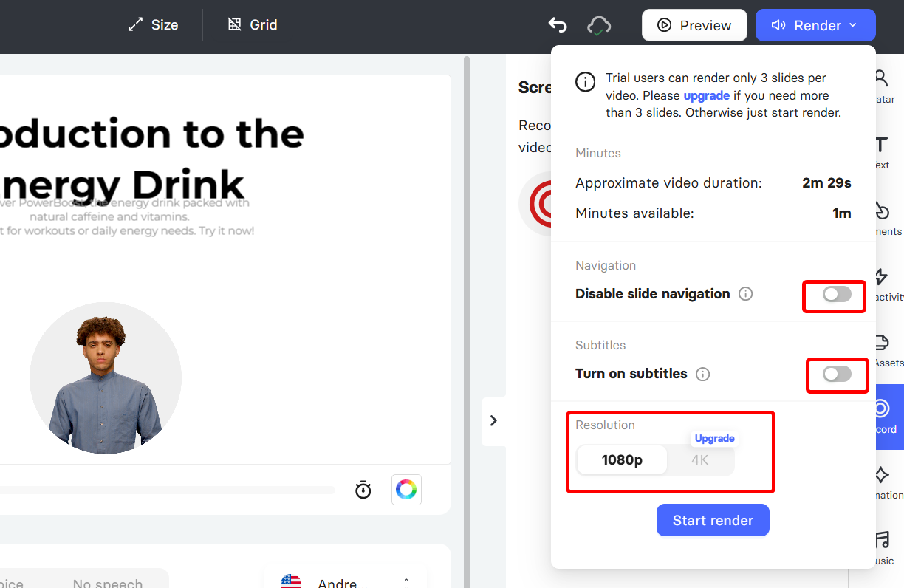Screen dimensions: 904x588
Task: Click the Minutes available value 1m
Action: [x=842, y=213]
